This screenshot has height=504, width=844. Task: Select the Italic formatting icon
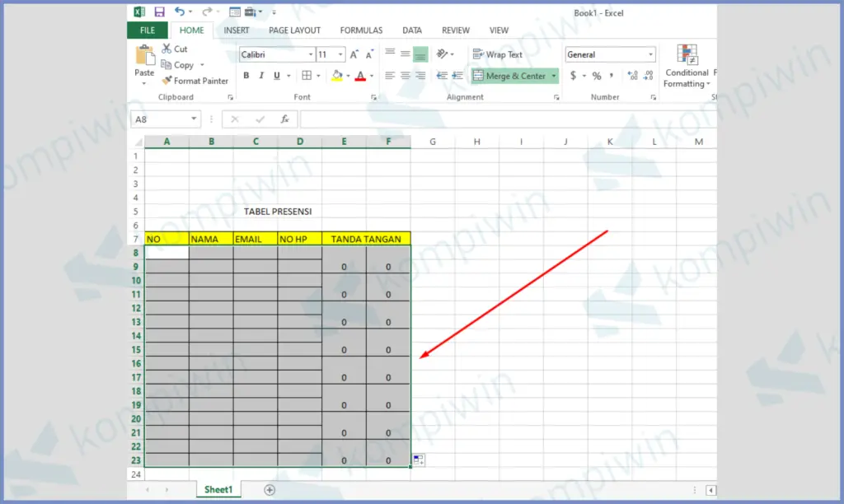pos(262,75)
